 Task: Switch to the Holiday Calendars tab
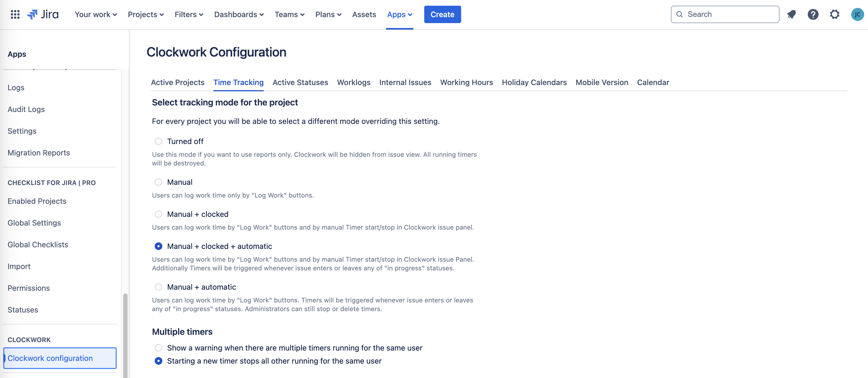[x=534, y=83]
